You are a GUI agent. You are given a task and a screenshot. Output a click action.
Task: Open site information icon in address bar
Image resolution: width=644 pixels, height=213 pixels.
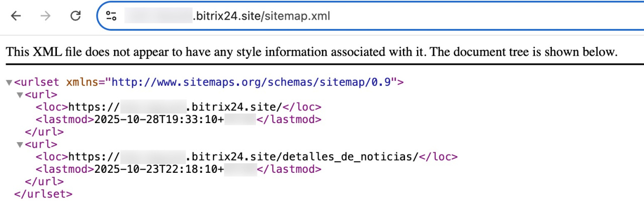coord(111,16)
